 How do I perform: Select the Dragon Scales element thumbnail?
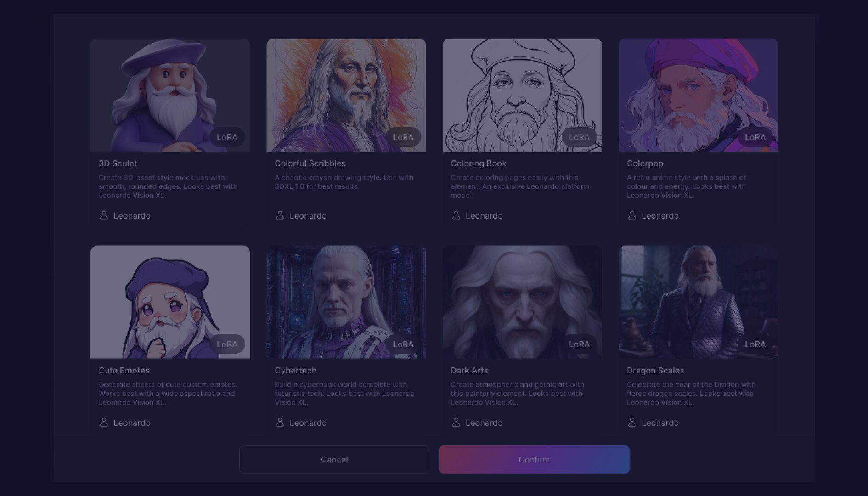698,302
